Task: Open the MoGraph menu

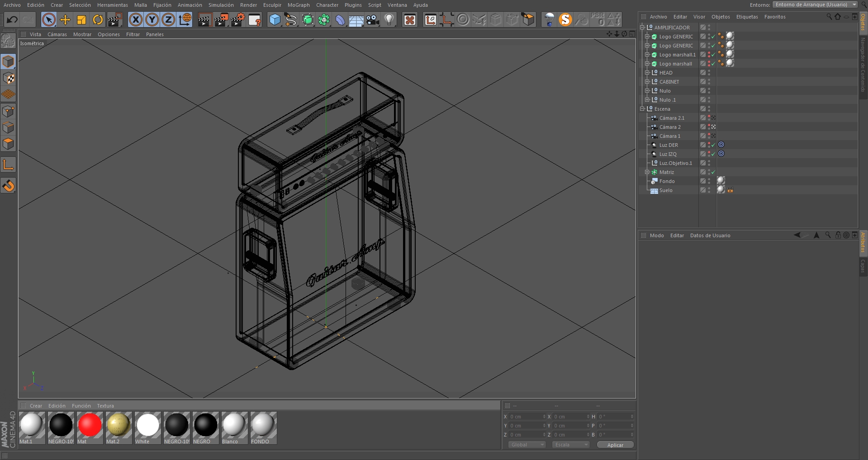Action: pyautogui.click(x=299, y=5)
